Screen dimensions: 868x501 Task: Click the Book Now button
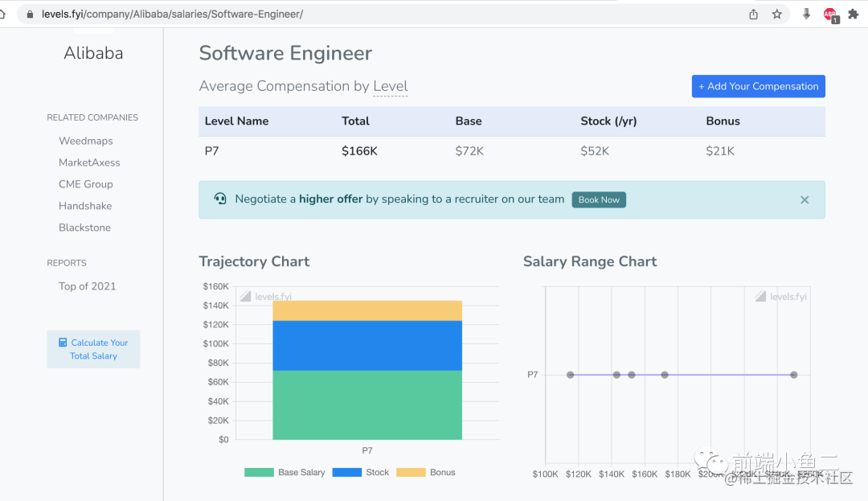(x=599, y=200)
